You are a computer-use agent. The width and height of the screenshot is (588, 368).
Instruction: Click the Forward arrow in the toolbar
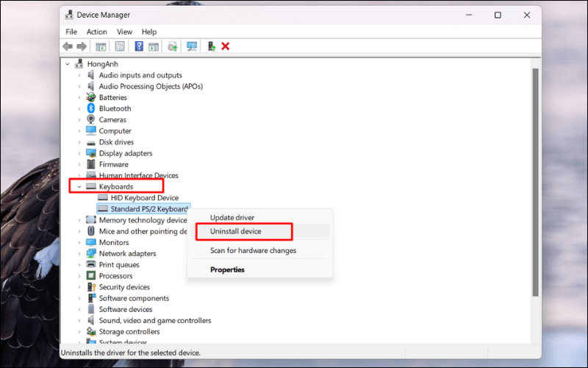(x=82, y=46)
